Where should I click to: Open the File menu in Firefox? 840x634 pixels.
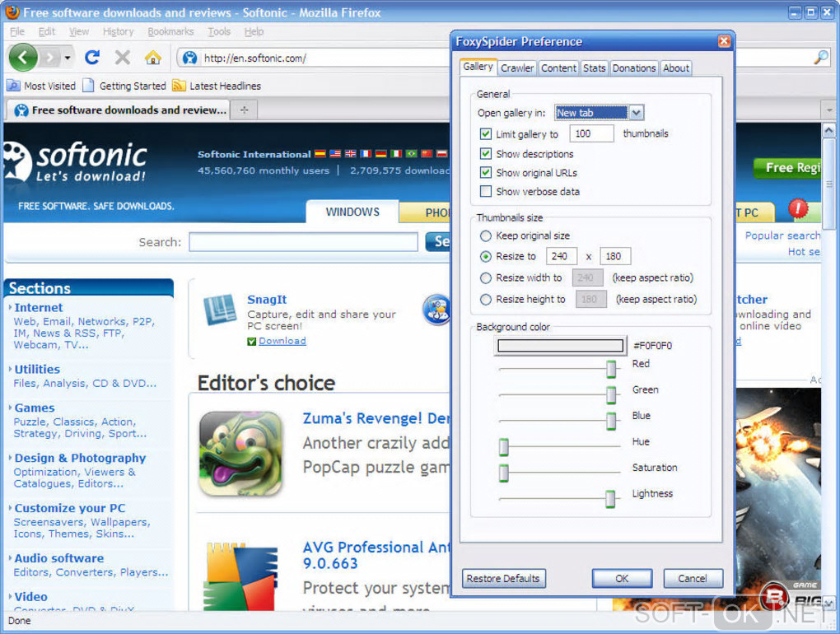click(17, 31)
